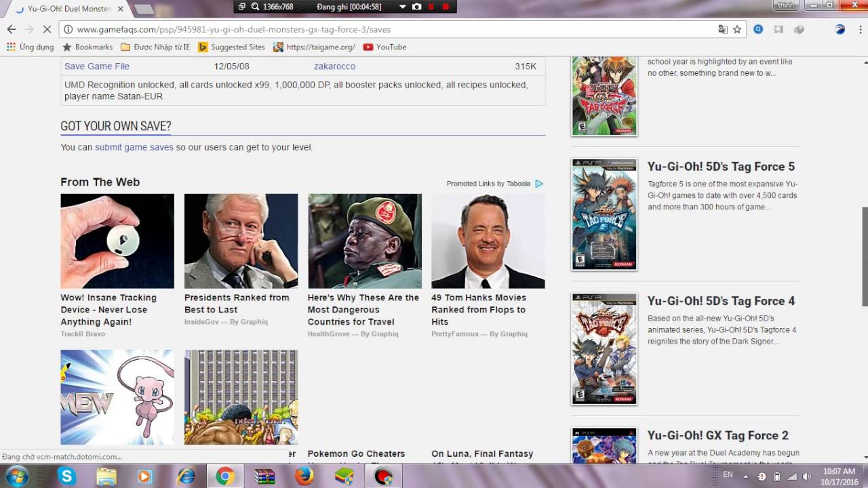Download the Save Game File link
Screen dimensions: 868x488
pos(97,66)
